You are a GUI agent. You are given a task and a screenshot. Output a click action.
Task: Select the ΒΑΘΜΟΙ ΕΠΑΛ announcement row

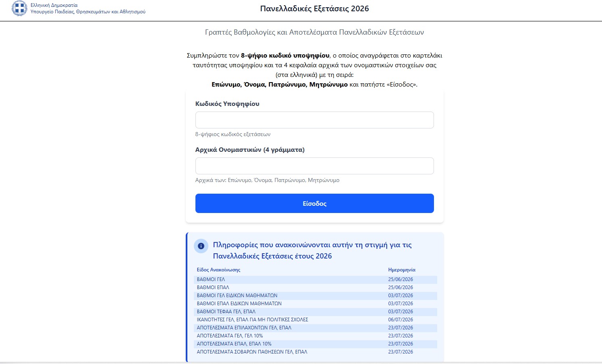point(316,287)
